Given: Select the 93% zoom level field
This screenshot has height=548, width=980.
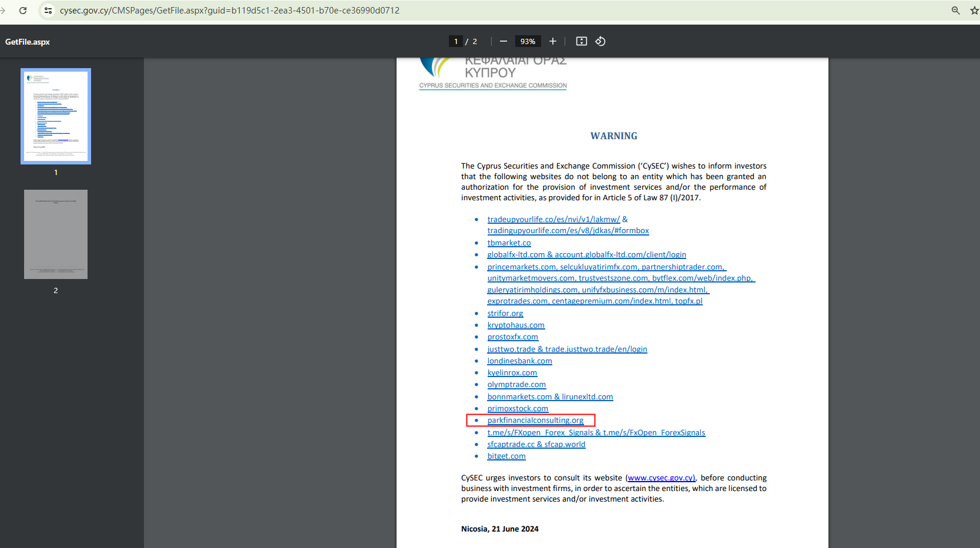Looking at the screenshot, I should click(x=528, y=41).
